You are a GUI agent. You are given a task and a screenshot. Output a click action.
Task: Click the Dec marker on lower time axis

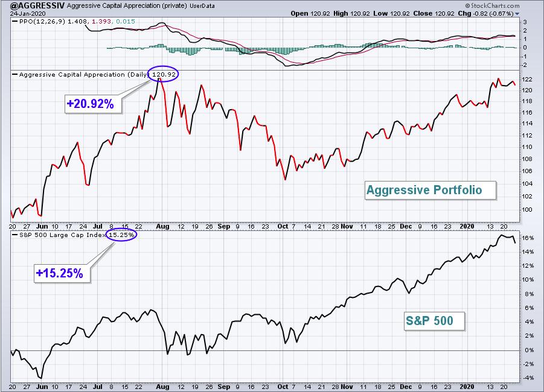(x=406, y=387)
